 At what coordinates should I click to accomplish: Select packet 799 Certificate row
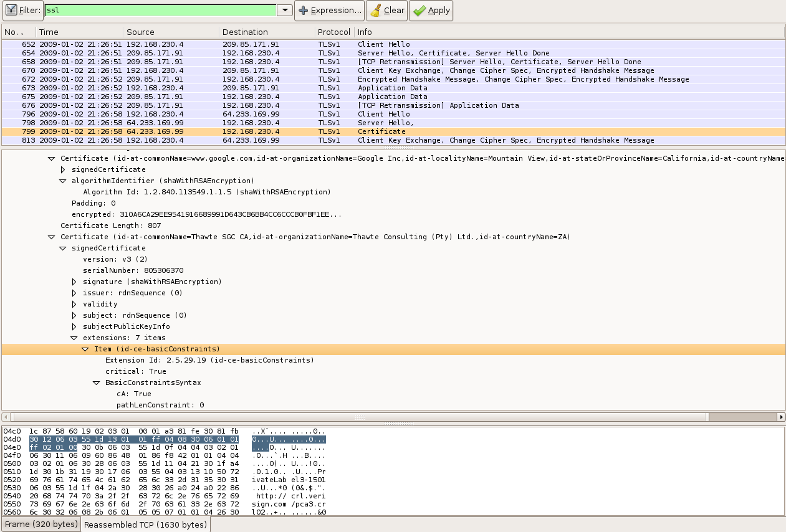click(x=393, y=131)
